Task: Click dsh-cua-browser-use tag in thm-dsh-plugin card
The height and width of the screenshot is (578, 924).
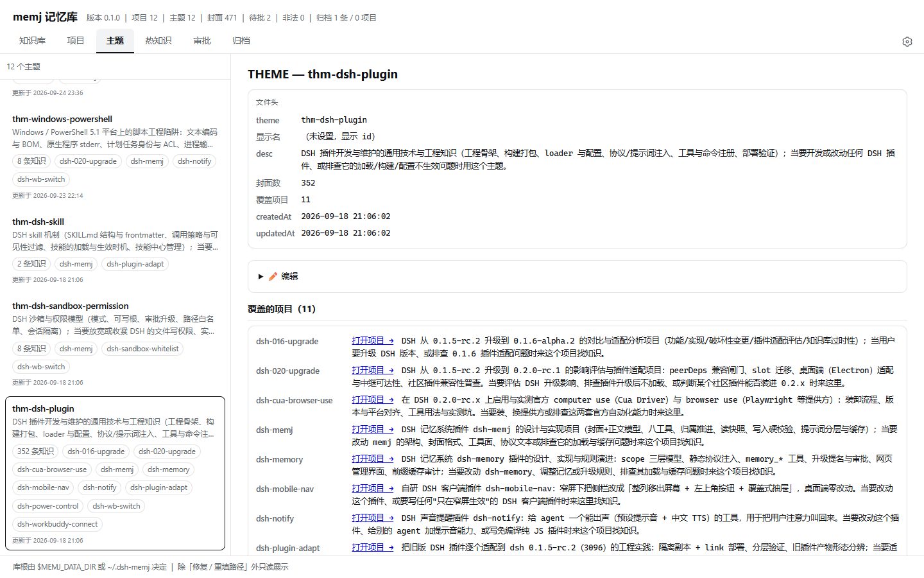Action: point(52,469)
